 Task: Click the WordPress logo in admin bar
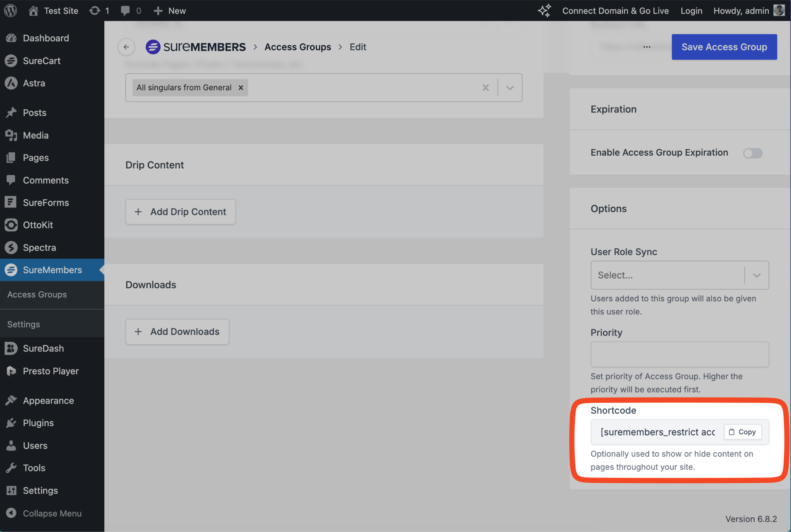(x=10, y=10)
